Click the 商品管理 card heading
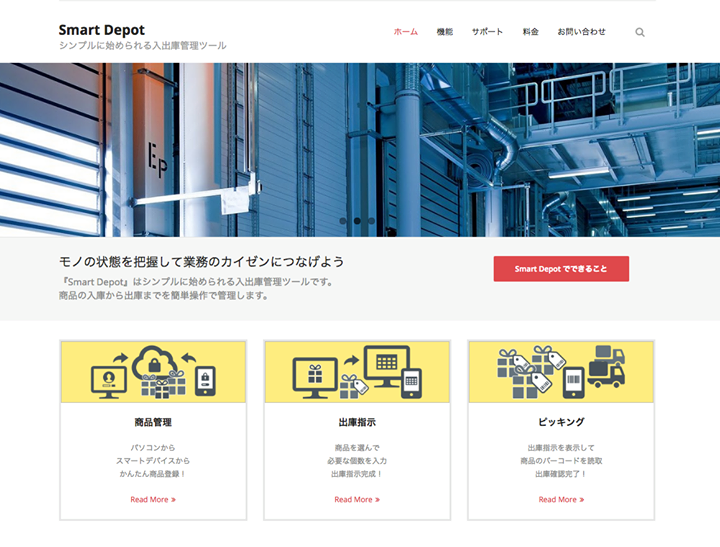The height and width of the screenshot is (547, 720). 153,422
